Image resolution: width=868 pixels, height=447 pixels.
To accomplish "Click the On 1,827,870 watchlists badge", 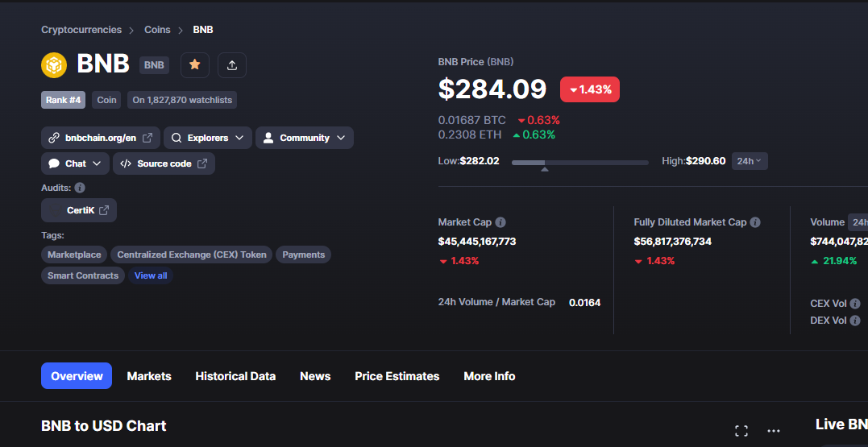I will (182, 100).
